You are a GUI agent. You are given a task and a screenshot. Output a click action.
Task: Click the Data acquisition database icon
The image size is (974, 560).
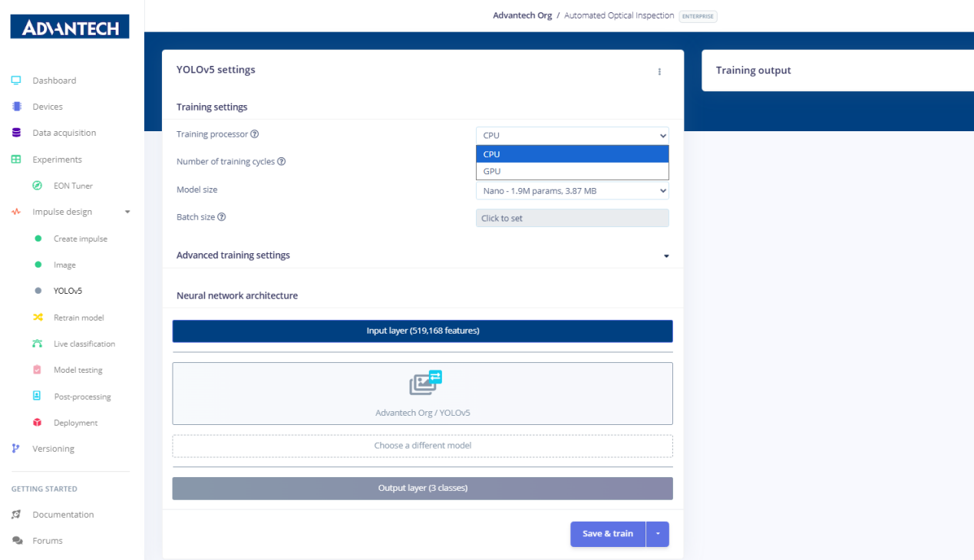point(16,133)
